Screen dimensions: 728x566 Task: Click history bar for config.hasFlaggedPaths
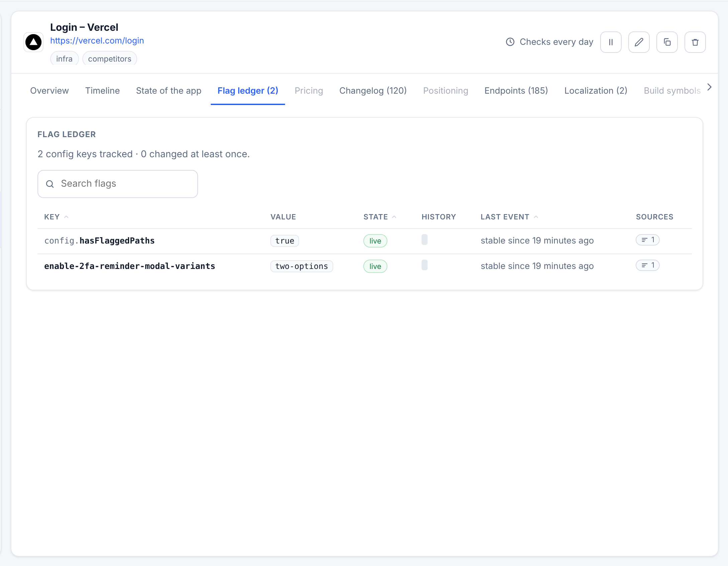point(424,240)
